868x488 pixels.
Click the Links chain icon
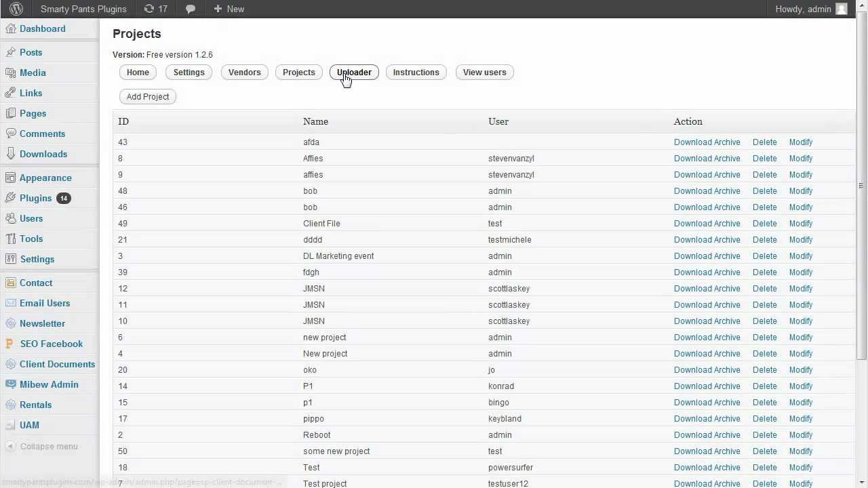pyautogui.click(x=10, y=93)
